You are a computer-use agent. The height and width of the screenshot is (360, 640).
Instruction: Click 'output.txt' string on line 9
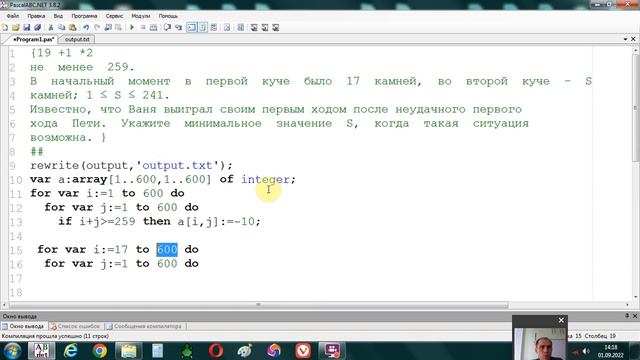tap(181, 166)
